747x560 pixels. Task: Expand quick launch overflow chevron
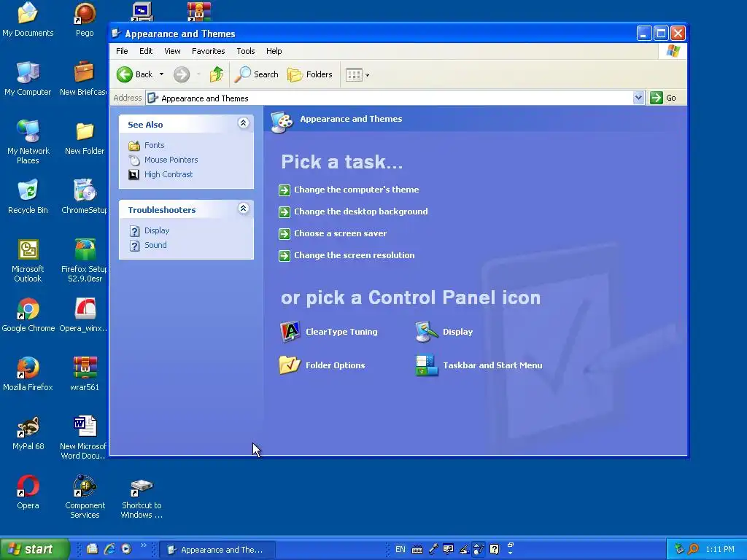click(144, 545)
